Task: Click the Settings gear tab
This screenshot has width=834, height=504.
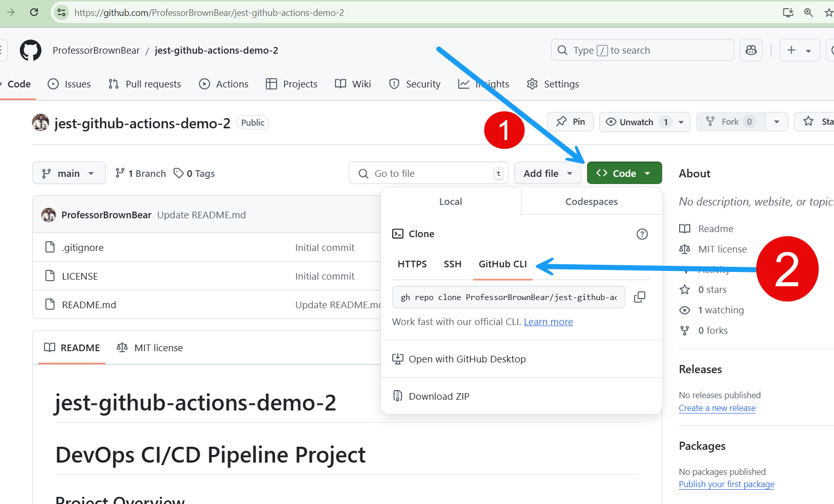Action: coord(553,84)
